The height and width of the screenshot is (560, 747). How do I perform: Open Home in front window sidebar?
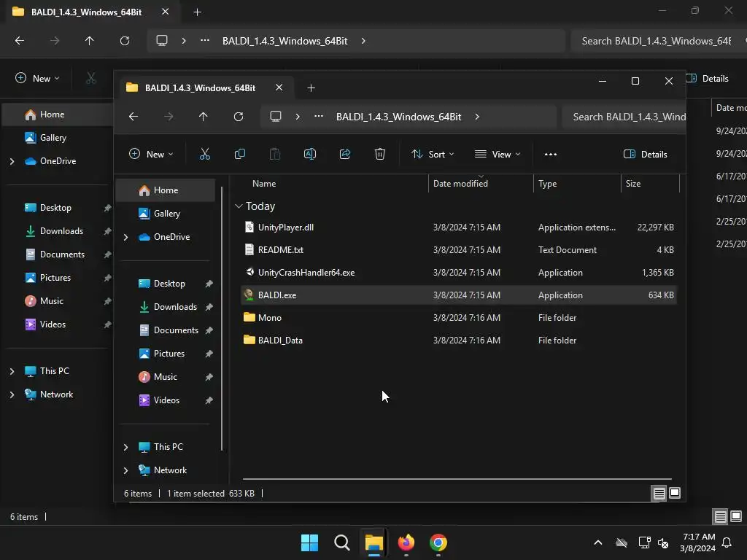pos(166,190)
